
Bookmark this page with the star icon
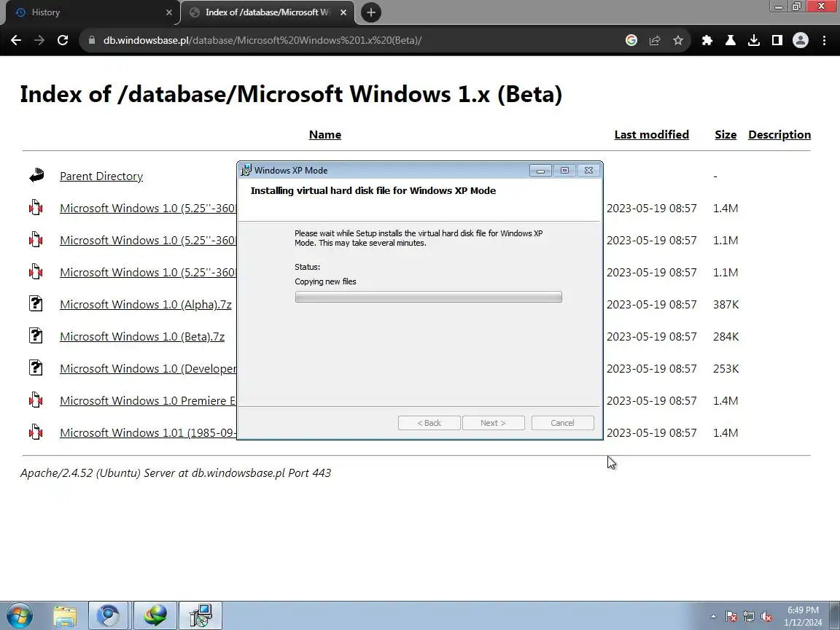pos(678,40)
